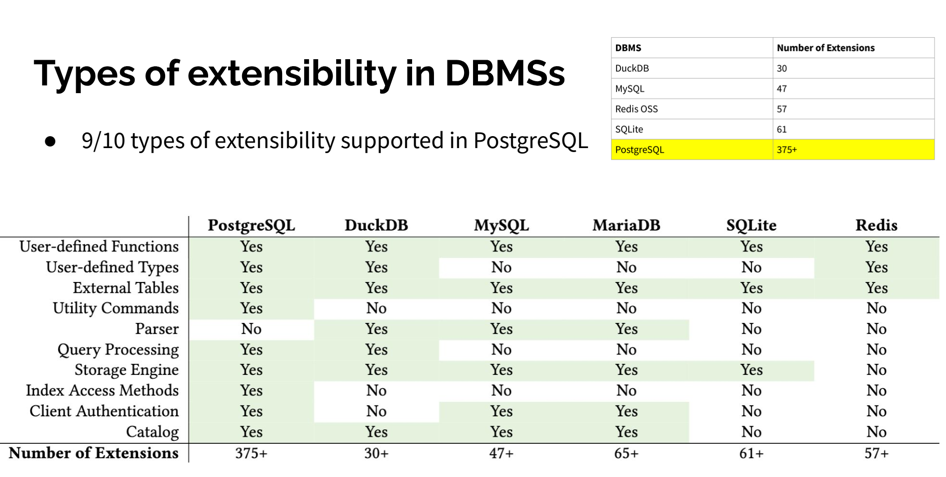Click the "Client Authentication" row label
Image resolution: width=946 pixels, height=477 pixels.
104,411
